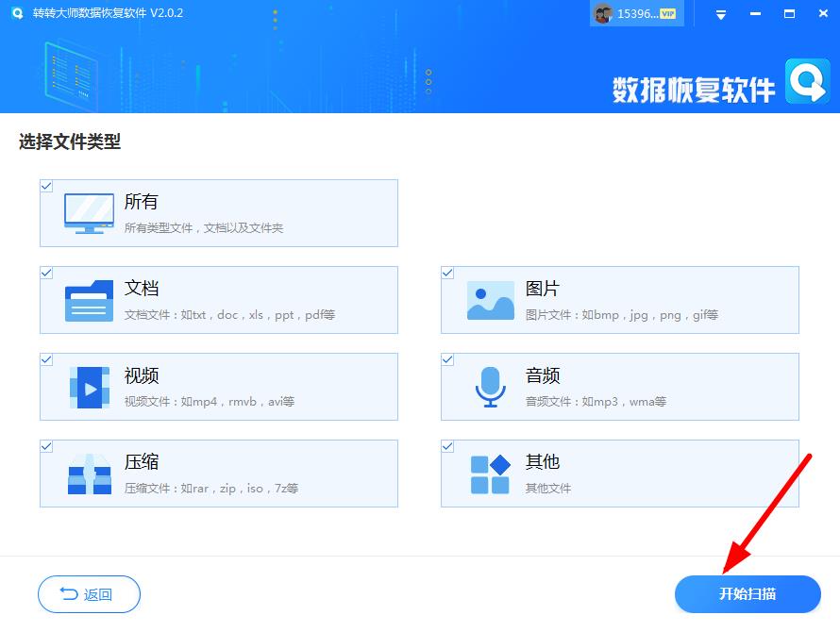Minimize the data recovery window

755,14
